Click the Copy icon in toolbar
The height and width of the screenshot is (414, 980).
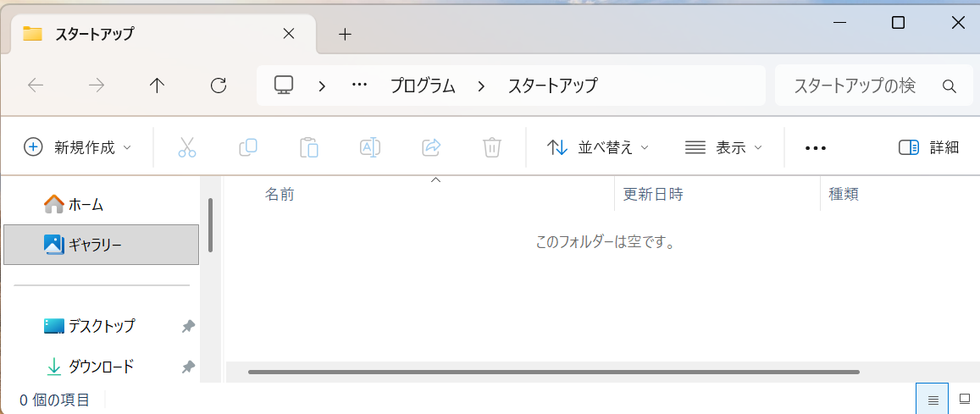248,147
